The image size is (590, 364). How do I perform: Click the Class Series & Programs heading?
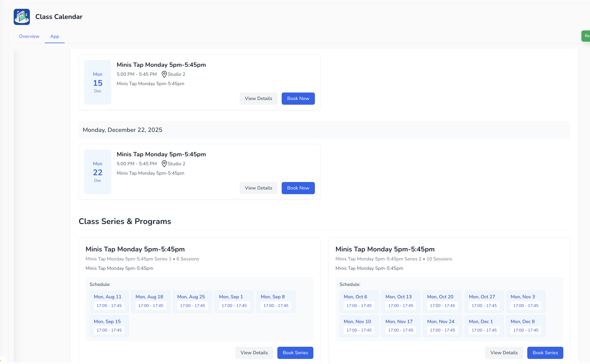point(125,221)
